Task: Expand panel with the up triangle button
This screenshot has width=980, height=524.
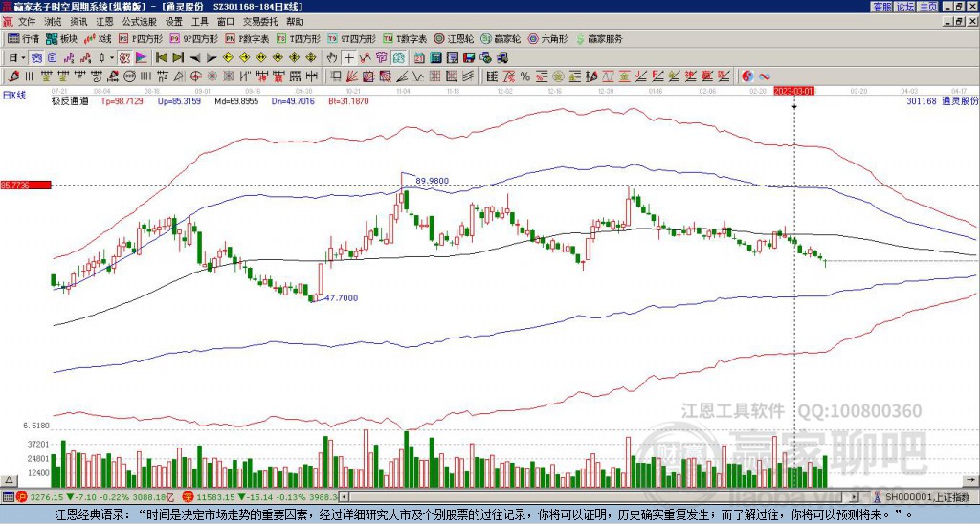Action: [9, 480]
